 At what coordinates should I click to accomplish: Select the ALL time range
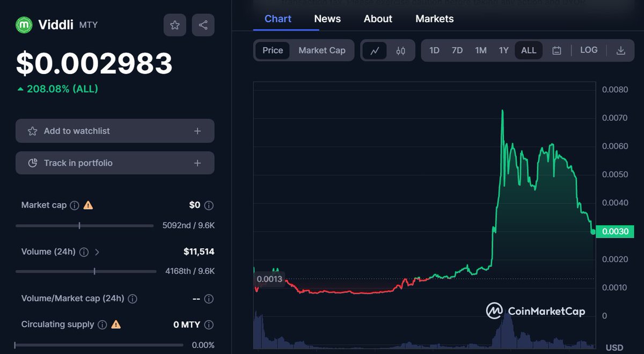click(x=529, y=50)
